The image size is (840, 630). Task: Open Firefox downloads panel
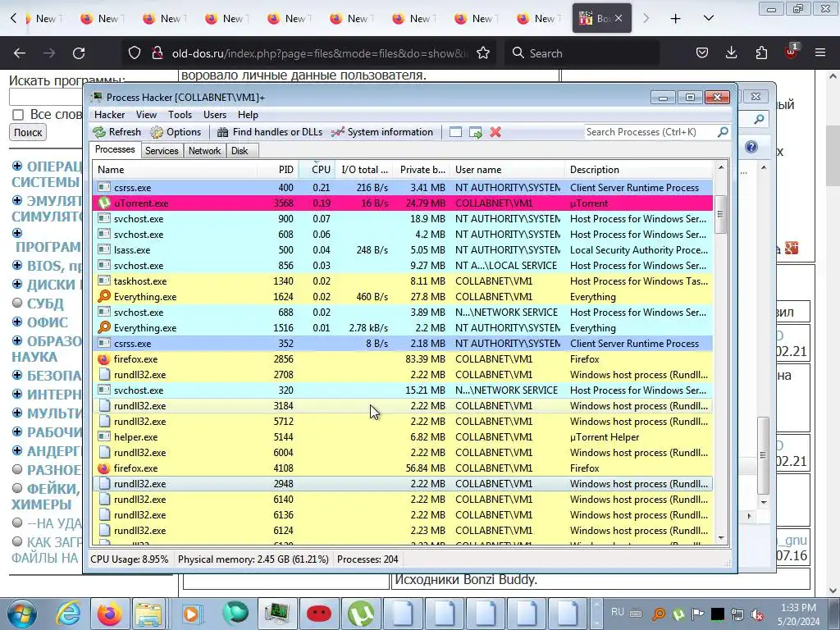point(731,52)
